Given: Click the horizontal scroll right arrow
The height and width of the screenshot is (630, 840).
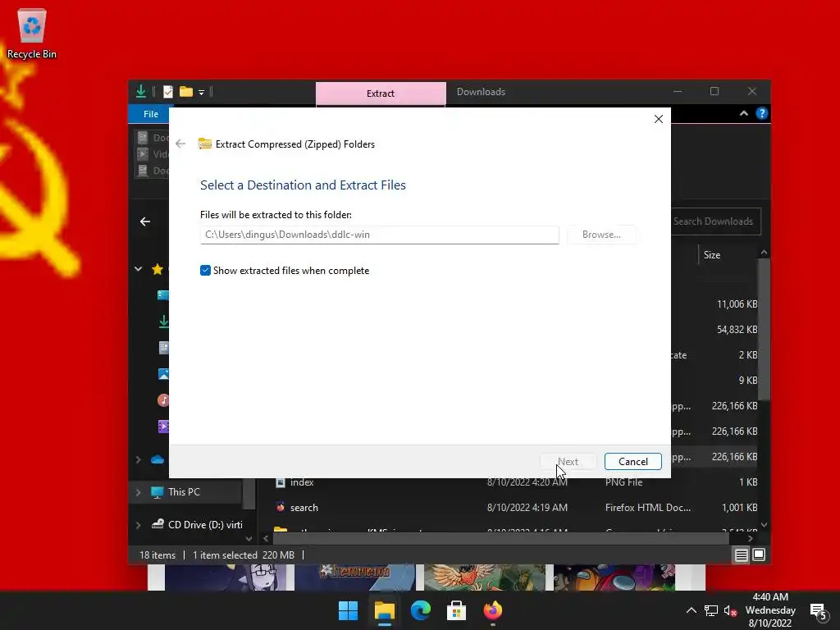Looking at the screenshot, I should point(750,538).
